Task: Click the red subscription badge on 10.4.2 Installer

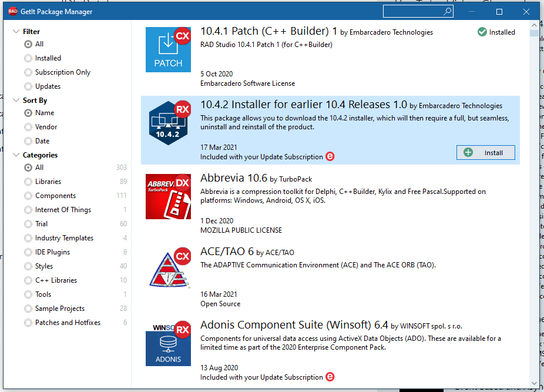Action: pos(330,156)
